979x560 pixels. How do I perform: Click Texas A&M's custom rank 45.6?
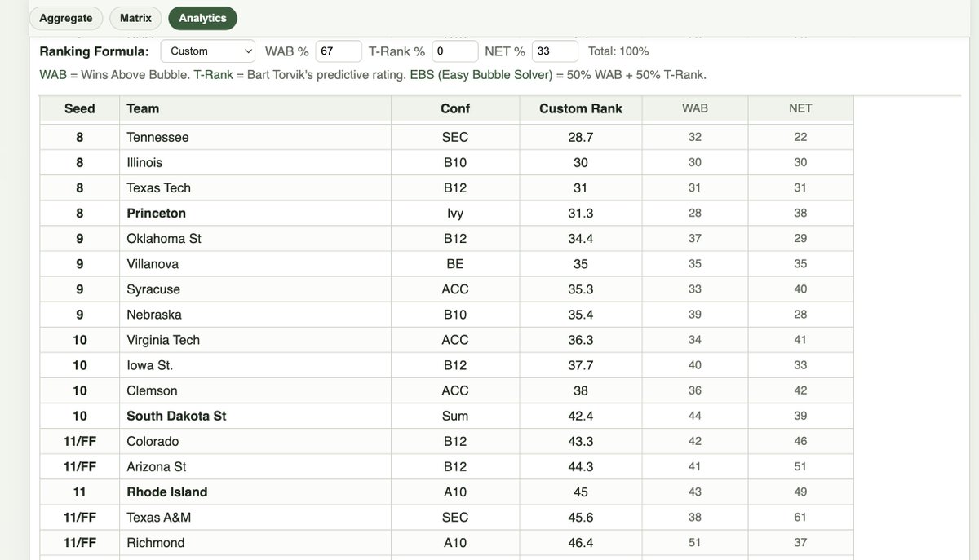click(581, 516)
